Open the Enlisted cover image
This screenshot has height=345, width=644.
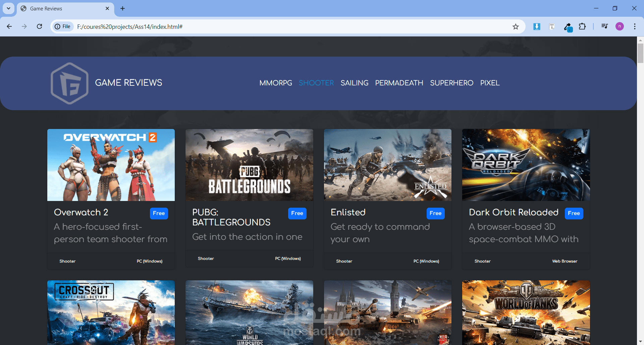[x=388, y=165]
